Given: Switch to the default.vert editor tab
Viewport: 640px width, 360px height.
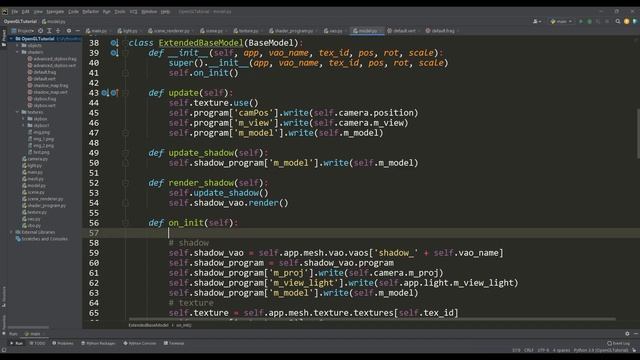Looking at the screenshot, I should pos(404,31).
